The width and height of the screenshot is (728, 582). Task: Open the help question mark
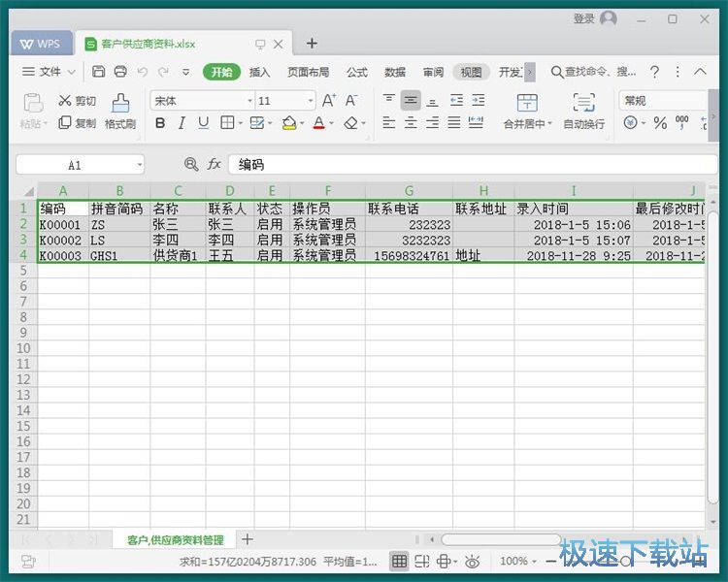pyautogui.click(x=654, y=72)
